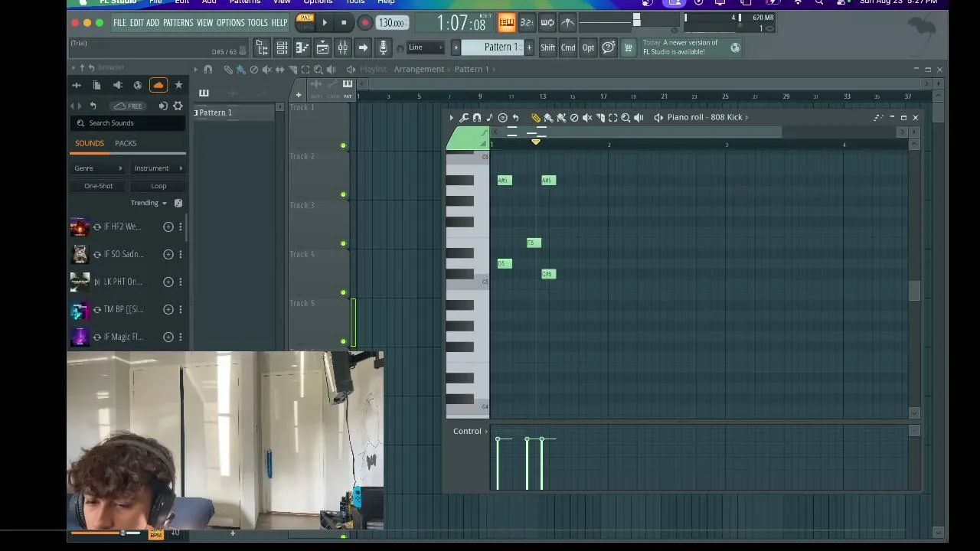Select the playback scrub tool in piano roll
The width and height of the screenshot is (980, 551).
point(639,118)
